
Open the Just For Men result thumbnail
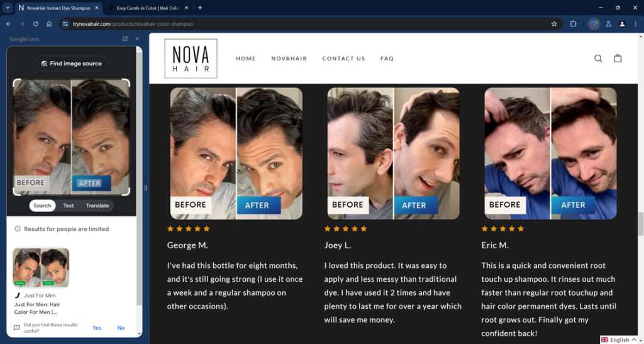tap(41, 267)
